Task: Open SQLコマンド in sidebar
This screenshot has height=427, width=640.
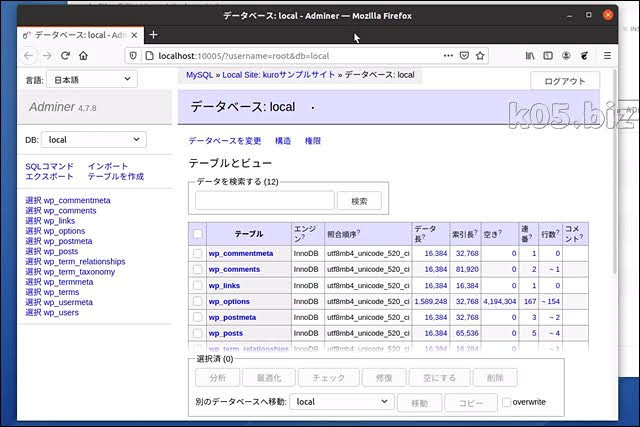Action: point(49,166)
